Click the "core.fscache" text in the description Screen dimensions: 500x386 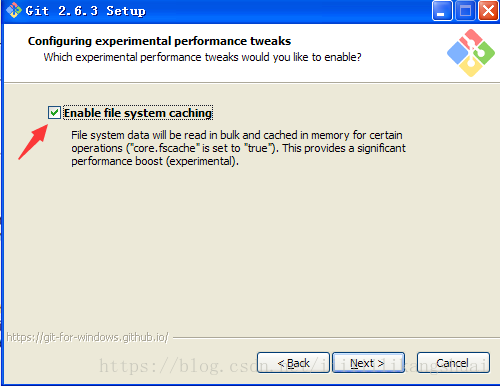(163, 148)
